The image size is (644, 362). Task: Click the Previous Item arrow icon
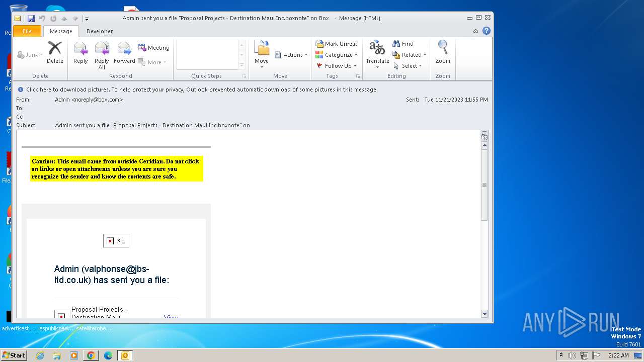(64, 19)
